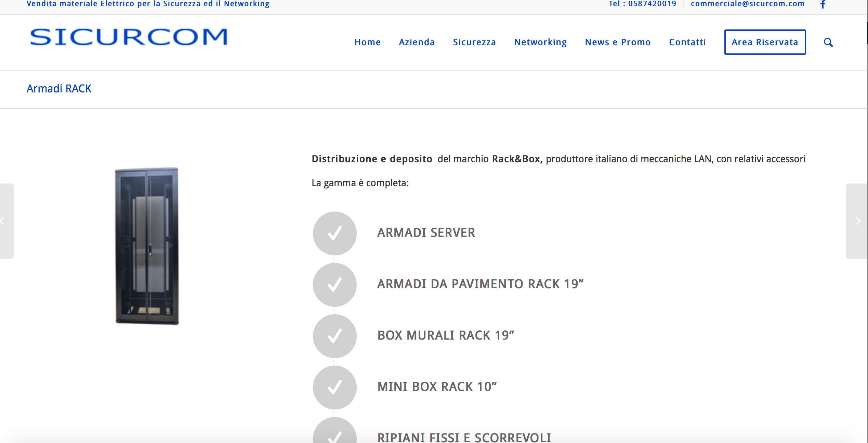
Task: Click the Armadi RACK page title
Action: click(59, 89)
